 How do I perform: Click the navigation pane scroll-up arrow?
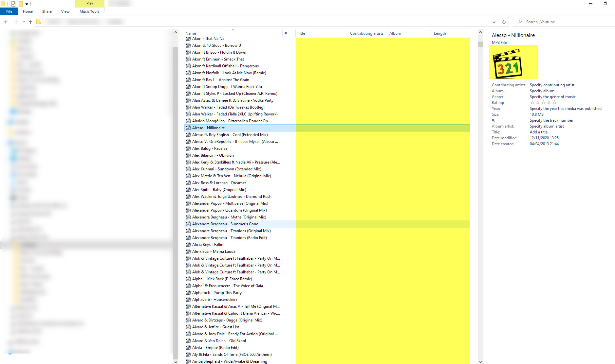point(176,32)
